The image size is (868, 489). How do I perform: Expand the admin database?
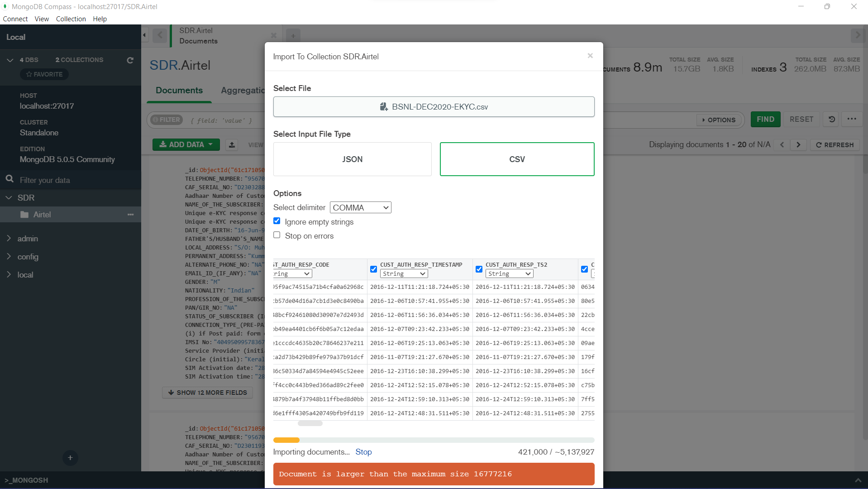coord(9,238)
